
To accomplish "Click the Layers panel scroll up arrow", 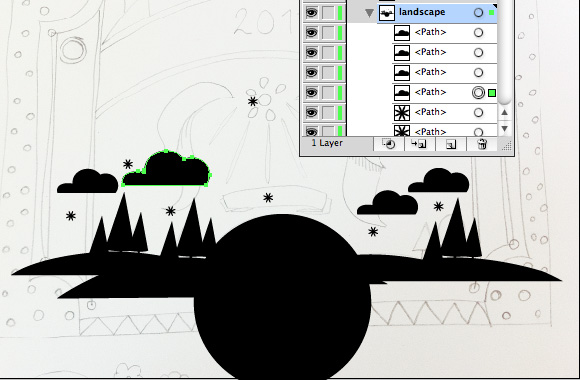I will (505, 112).
